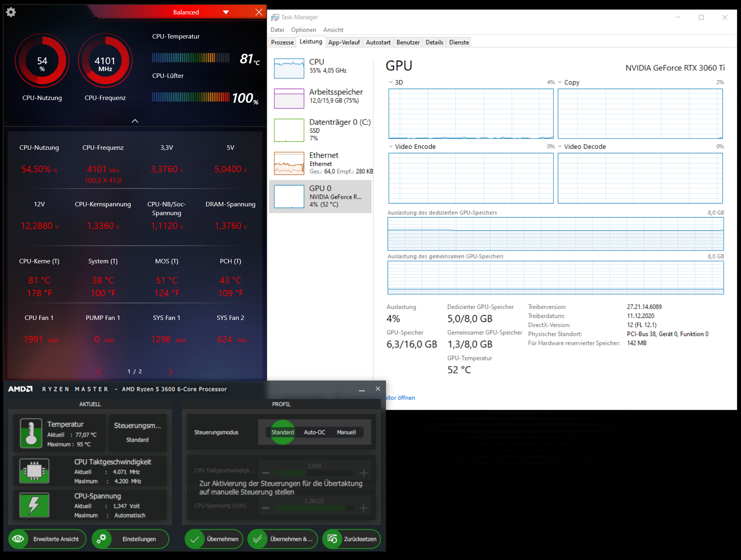Select Datenträger 0 (C:) thumbnail
Screen dimensions: 741x560
click(289, 130)
